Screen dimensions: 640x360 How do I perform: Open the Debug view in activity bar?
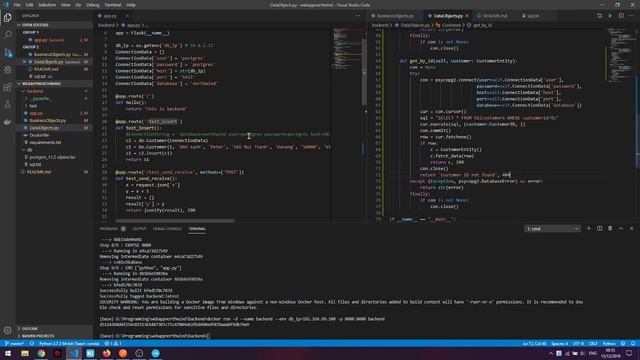7,70
